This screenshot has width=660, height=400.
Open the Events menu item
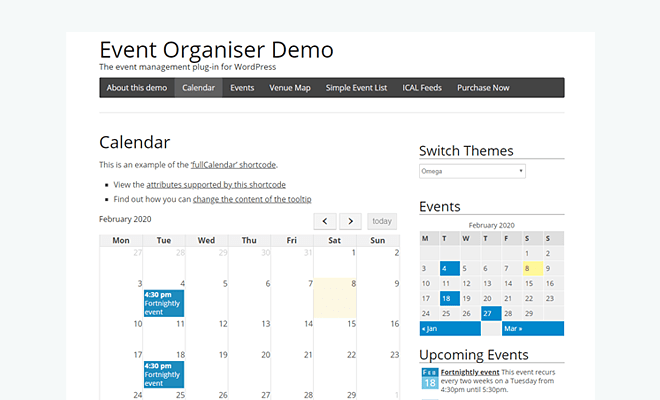[242, 88]
